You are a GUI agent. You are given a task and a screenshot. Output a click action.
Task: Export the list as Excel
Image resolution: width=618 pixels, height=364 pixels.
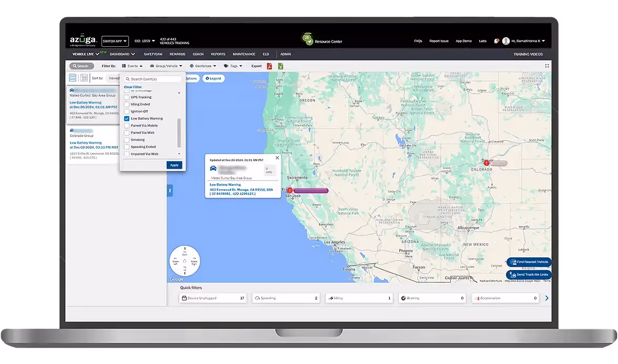tap(281, 66)
